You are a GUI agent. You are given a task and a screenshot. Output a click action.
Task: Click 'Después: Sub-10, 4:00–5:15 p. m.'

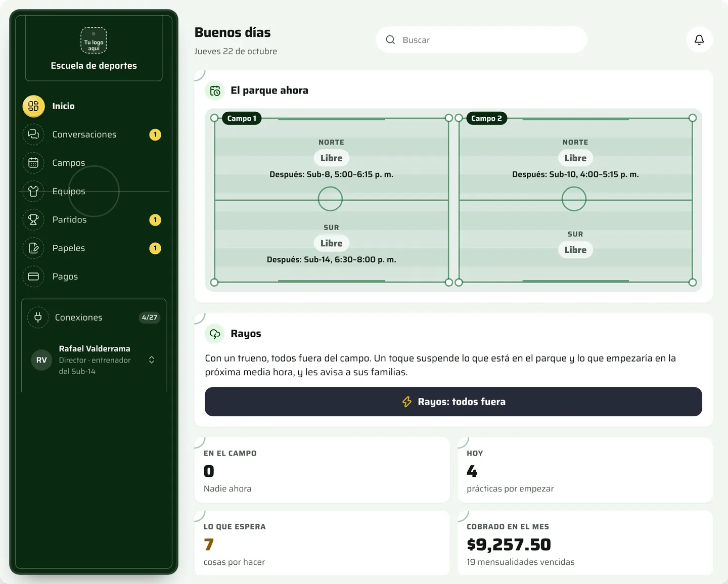(575, 174)
